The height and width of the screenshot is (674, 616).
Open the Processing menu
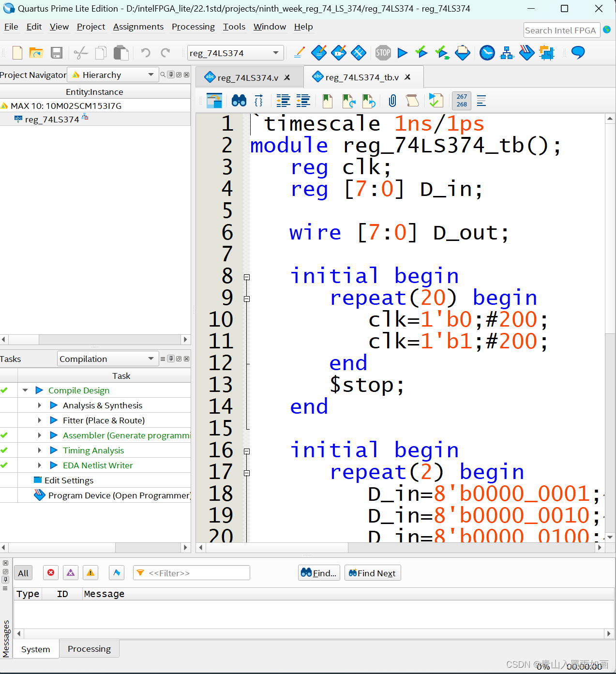click(193, 27)
